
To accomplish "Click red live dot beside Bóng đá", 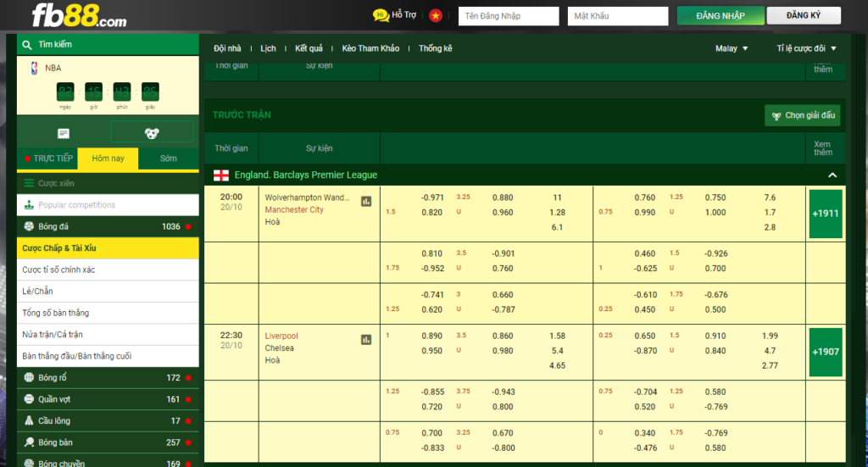I will (x=188, y=226).
